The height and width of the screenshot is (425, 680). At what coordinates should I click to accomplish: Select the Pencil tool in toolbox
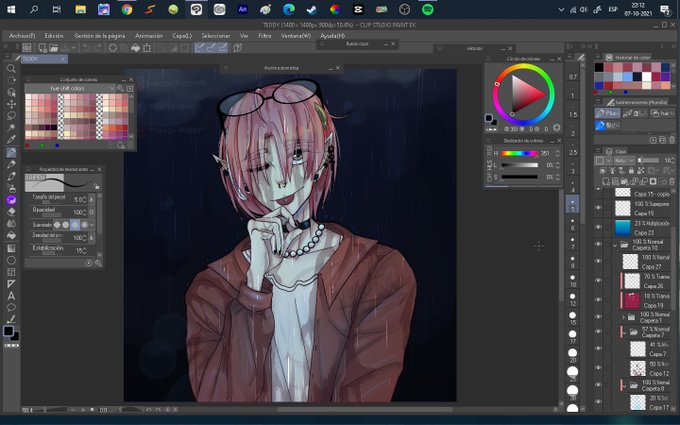11,164
